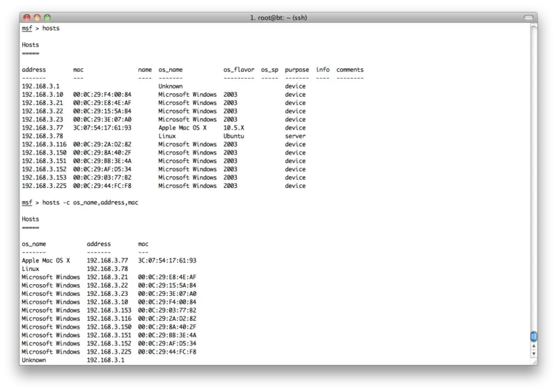Click the blue scrollbar thumb
The width and height of the screenshot is (557, 392).
534,336
